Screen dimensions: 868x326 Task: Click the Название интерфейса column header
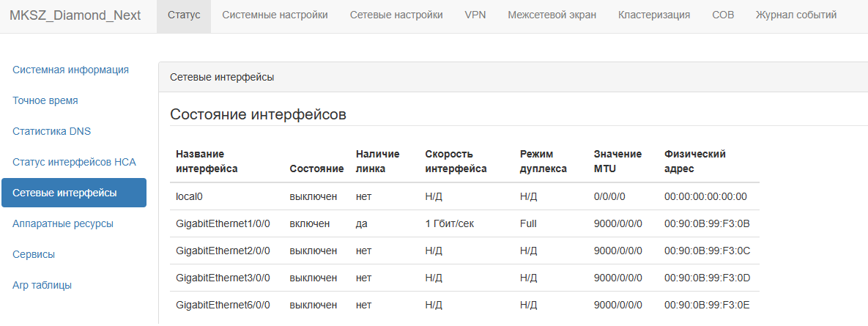click(207, 162)
